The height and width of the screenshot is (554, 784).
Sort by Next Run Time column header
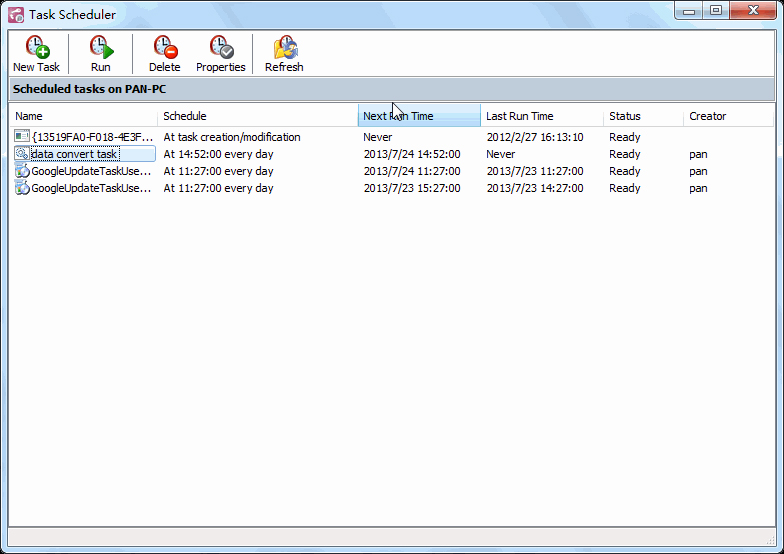(418, 116)
